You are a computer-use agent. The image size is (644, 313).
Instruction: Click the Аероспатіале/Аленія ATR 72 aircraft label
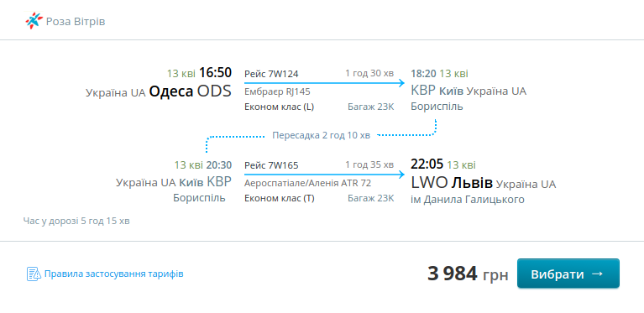pos(307,184)
